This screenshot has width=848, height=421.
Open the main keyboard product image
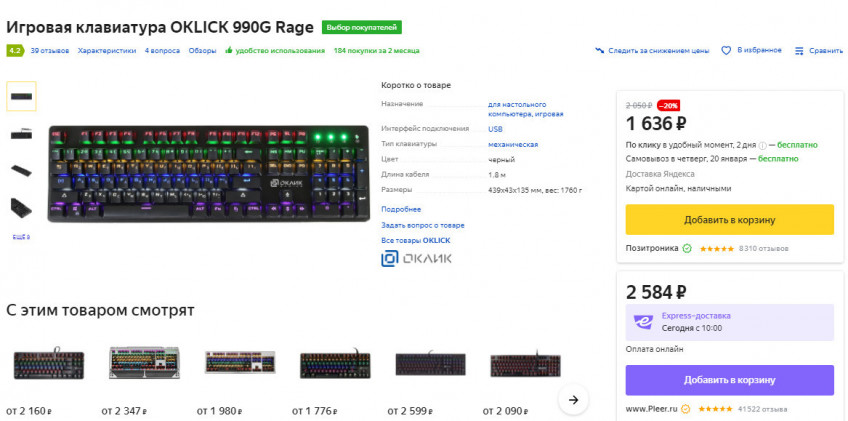click(209, 174)
